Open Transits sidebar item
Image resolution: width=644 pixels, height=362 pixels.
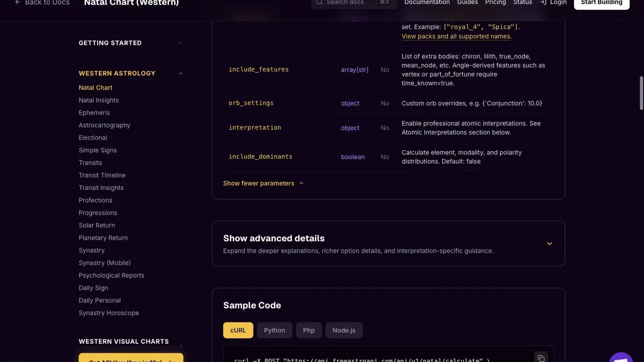click(x=90, y=163)
